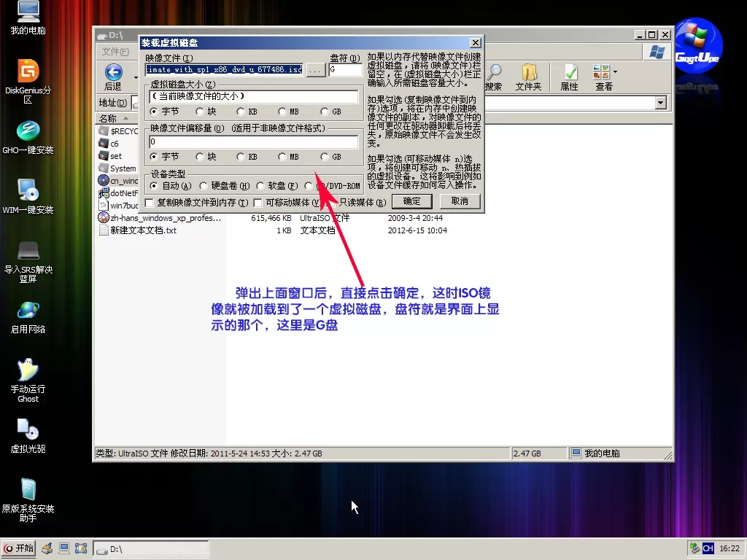Click the GHO one-key install desktop icon
747x560 pixels.
tap(28, 132)
